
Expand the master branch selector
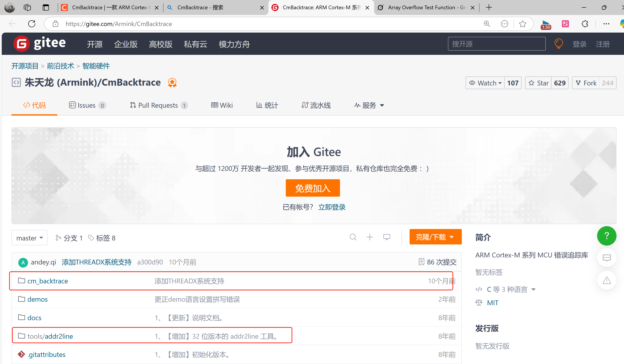(30, 238)
